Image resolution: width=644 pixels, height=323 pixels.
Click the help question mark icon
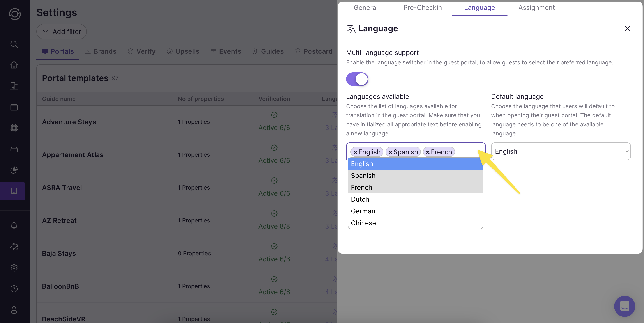pos(14,289)
